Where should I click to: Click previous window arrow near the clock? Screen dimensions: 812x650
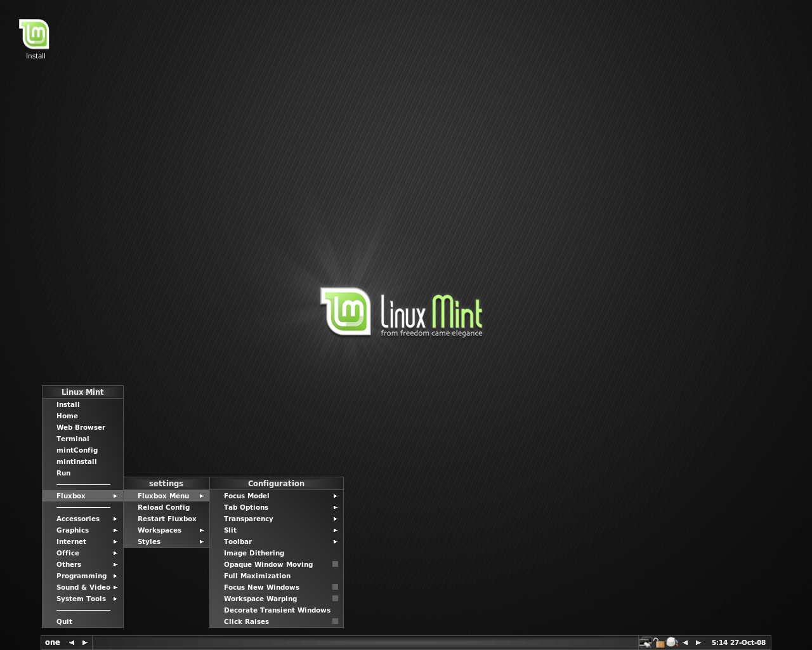click(x=685, y=642)
